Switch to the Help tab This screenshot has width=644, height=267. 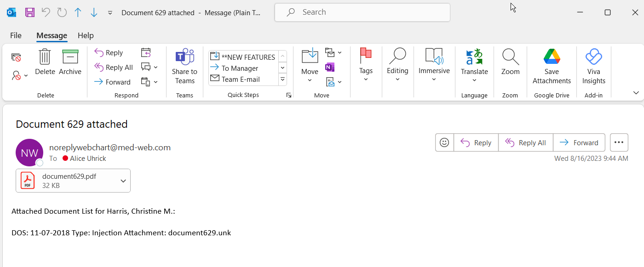coord(86,35)
